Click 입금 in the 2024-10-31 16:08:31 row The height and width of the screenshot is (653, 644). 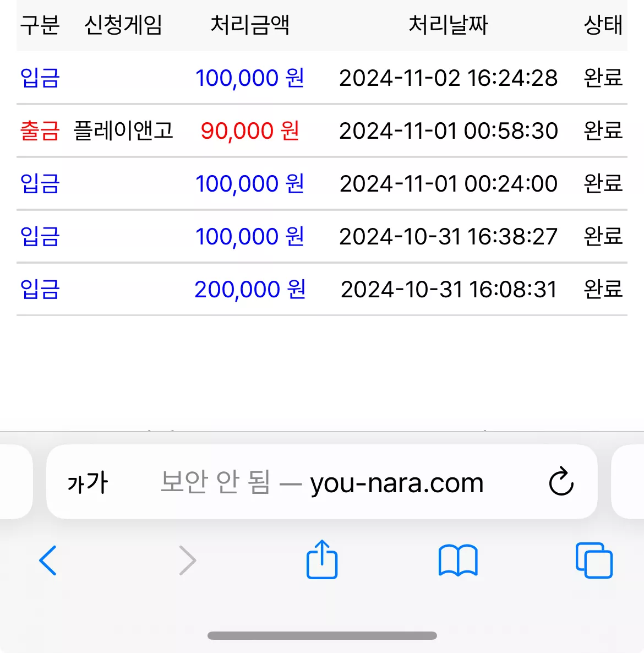(40, 289)
